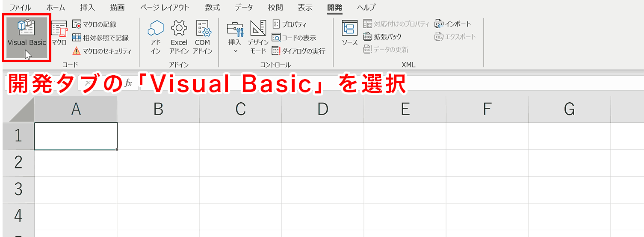644x237 pixels.
Task: Open the XML ソース pane
Action: pyautogui.click(x=349, y=33)
